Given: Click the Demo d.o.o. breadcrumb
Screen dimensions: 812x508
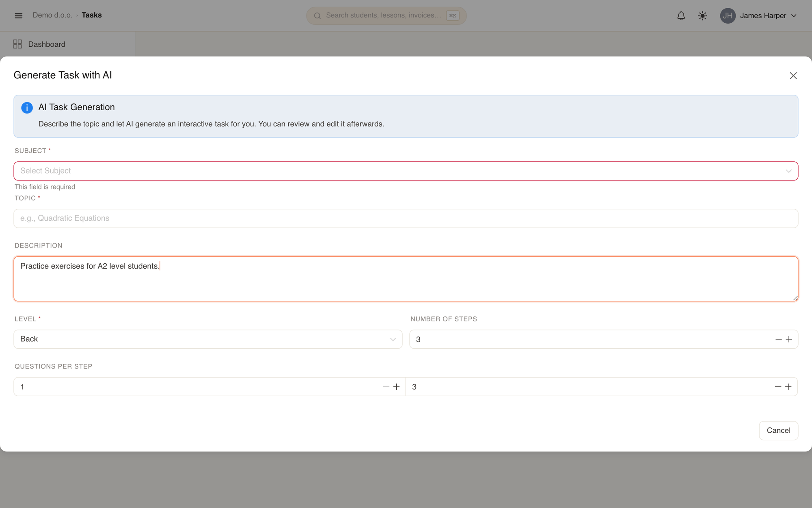Looking at the screenshot, I should click(x=52, y=15).
